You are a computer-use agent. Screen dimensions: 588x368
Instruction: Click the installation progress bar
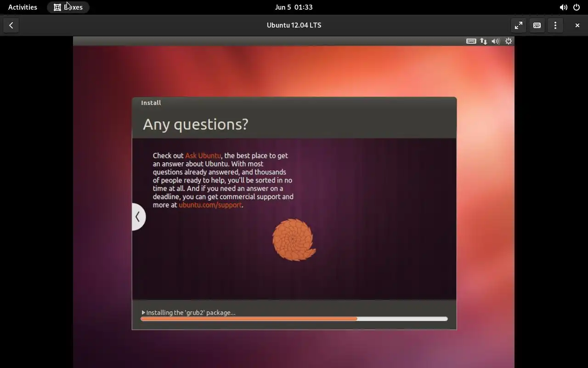(294, 319)
